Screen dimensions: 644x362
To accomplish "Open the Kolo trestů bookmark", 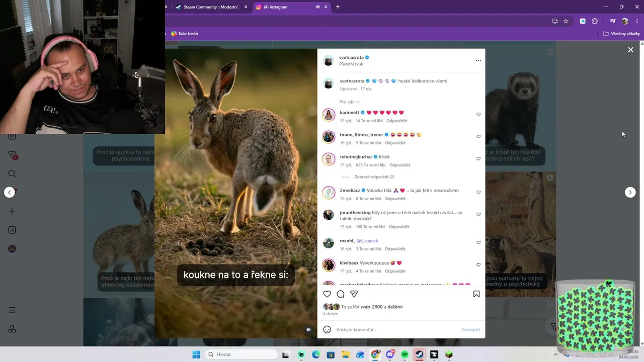I will [185, 34].
